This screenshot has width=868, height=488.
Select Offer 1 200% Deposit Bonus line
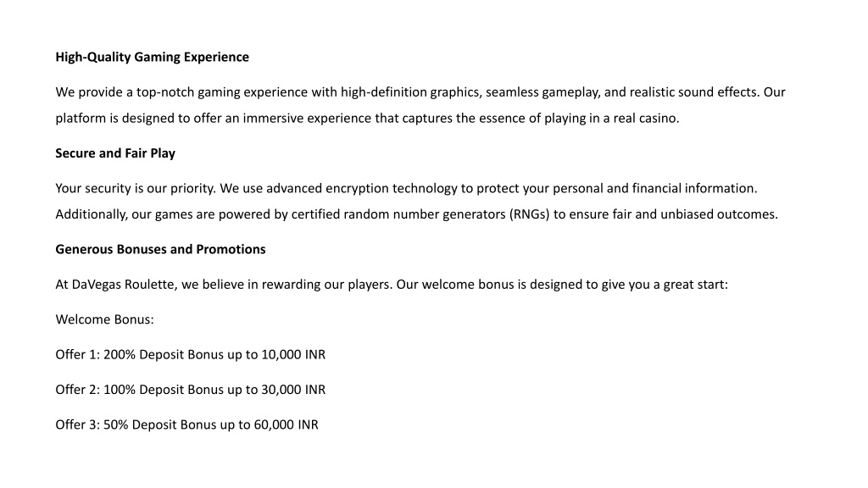[191, 355]
